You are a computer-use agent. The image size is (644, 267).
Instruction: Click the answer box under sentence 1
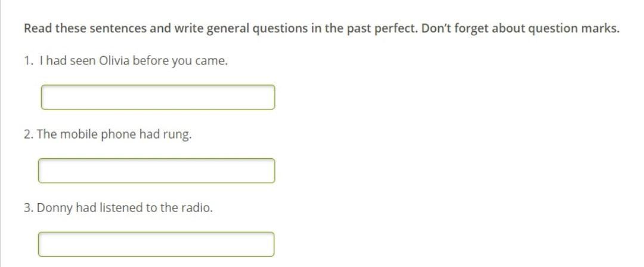[157, 97]
